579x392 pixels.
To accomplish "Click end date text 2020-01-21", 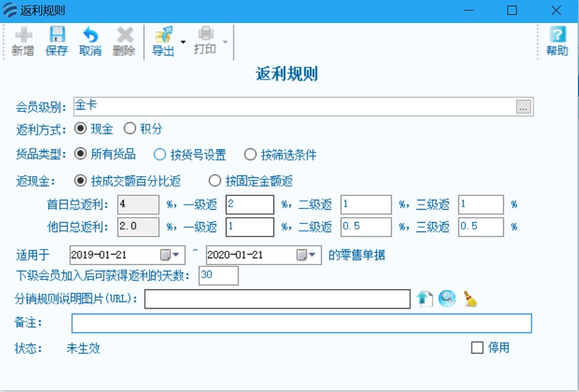I will tap(235, 254).
